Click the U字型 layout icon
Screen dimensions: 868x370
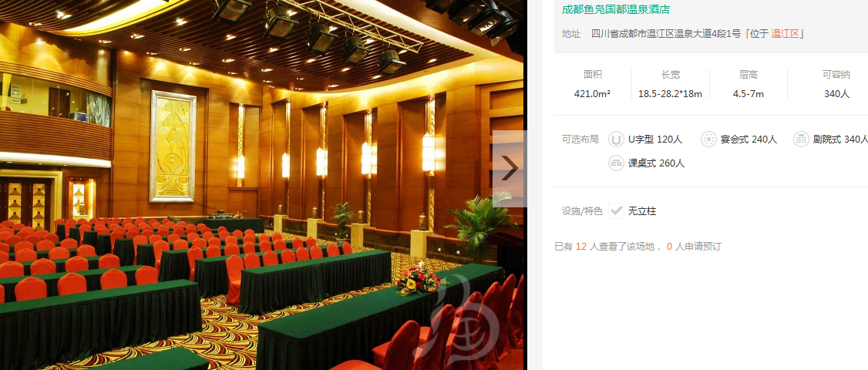tap(616, 139)
